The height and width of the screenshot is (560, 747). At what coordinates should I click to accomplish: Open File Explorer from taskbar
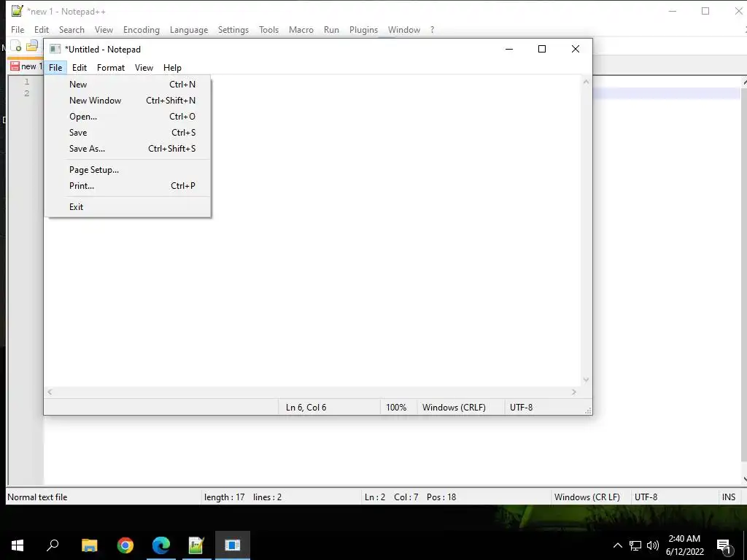click(89, 545)
